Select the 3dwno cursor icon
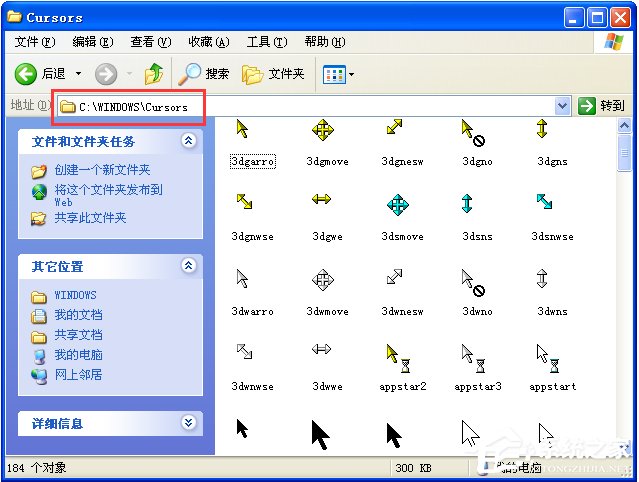The image size is (639, 482). (473, 283)
